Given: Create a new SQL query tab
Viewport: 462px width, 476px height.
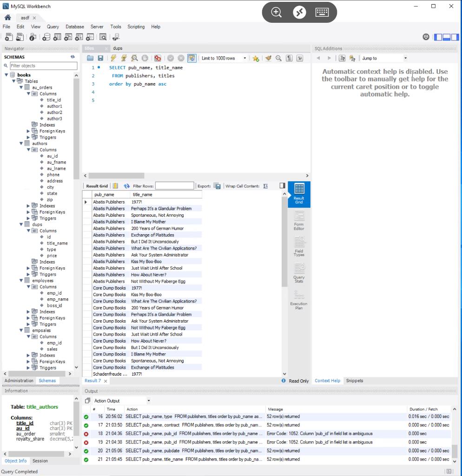Looking at the screenshot, I should tap(9, 37).
